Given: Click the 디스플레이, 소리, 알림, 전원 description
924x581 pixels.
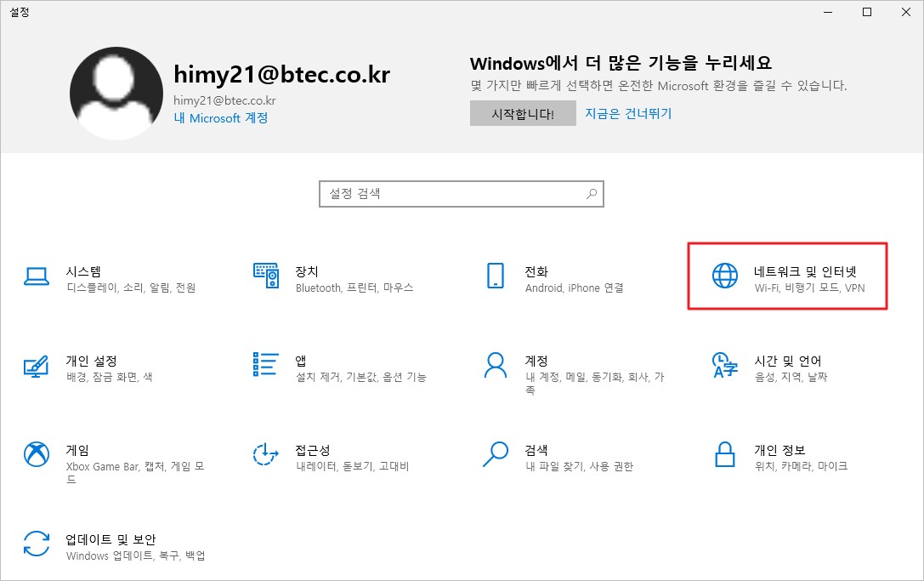Looking at the screenshot, I should click(131, 288).
